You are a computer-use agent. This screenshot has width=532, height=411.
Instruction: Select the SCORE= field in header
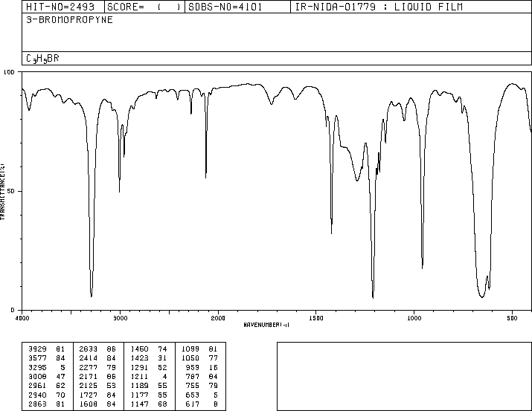(144, 7)
